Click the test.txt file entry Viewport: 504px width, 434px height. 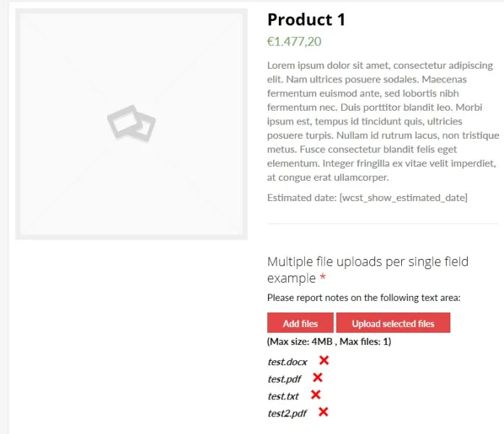pyautogui.click(x=283, y=396)
